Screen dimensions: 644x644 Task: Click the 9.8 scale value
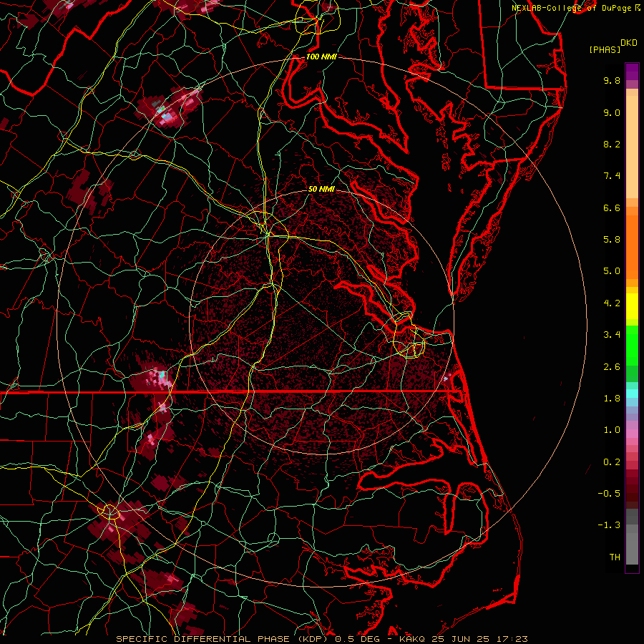pyautogui.click(x=612, y=80)
